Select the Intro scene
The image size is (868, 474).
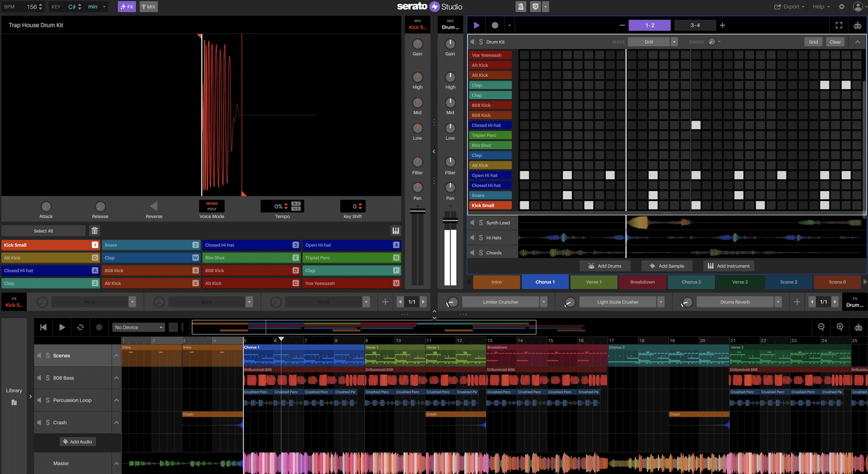496,282
